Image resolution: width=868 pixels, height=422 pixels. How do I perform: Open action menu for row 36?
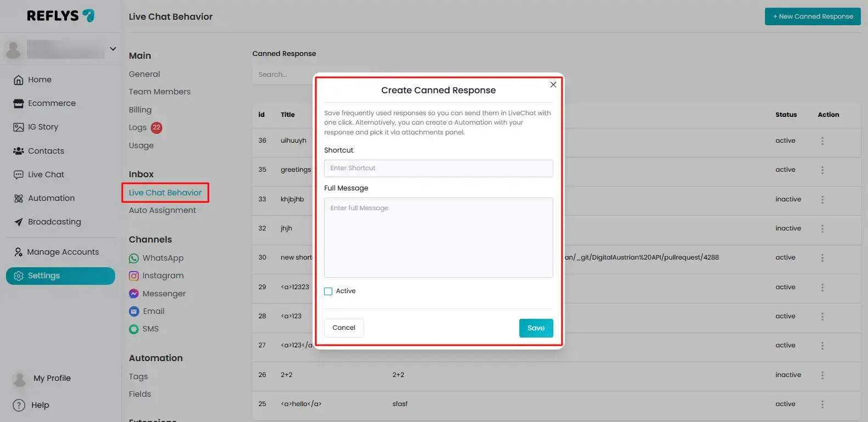tap(822, 141)
